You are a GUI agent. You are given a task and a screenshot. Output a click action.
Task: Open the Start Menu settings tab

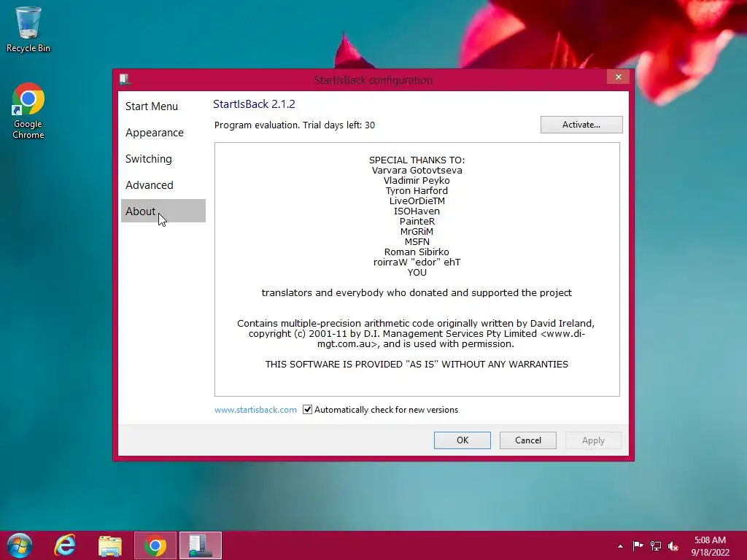tap(152, 106)
